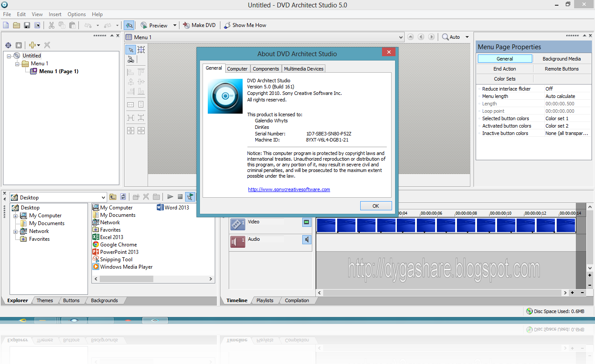The height and width of the screenshot is (364, 595).
Task: Click Show Me How
Action: tap(245, 25)
